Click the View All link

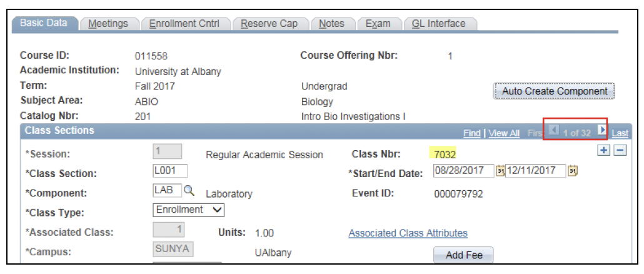click(504, 133)
